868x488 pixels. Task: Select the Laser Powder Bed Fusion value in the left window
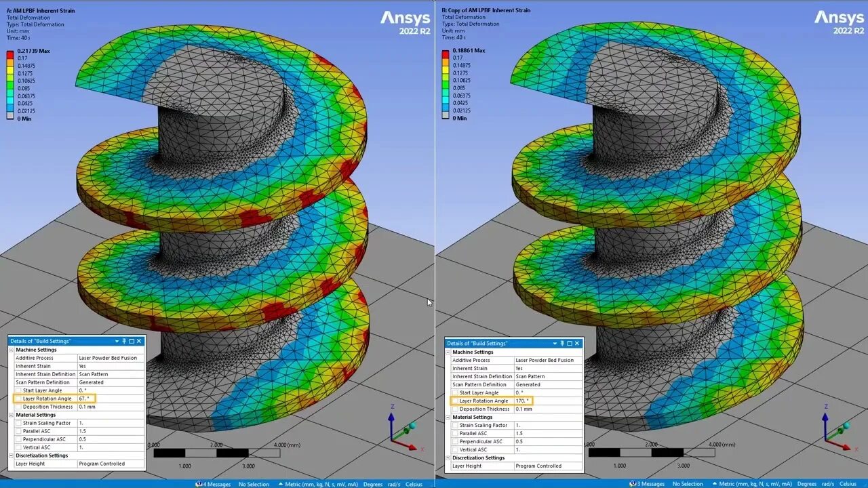click(x=111, y=358)
